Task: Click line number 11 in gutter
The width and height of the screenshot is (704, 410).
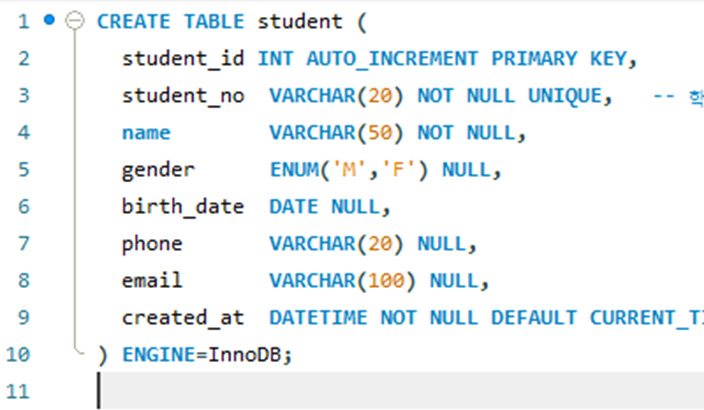Action: 20,391
